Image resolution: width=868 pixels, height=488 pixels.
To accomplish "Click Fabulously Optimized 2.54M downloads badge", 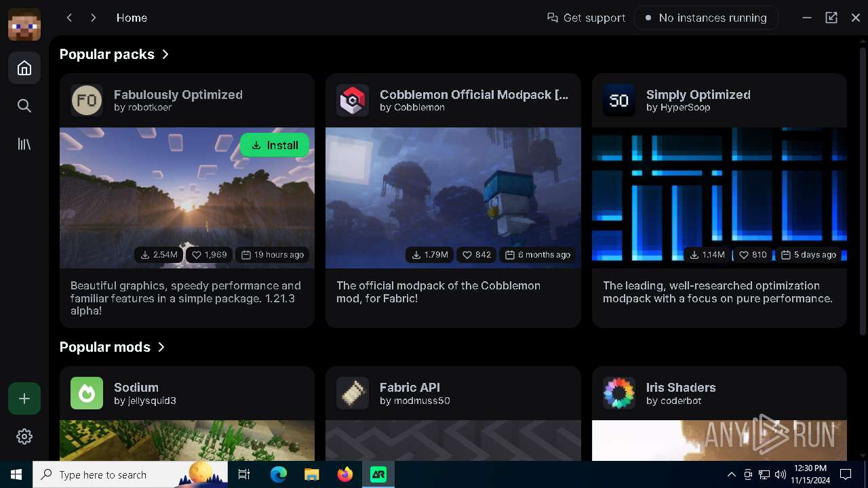I will tap(159, 255).
